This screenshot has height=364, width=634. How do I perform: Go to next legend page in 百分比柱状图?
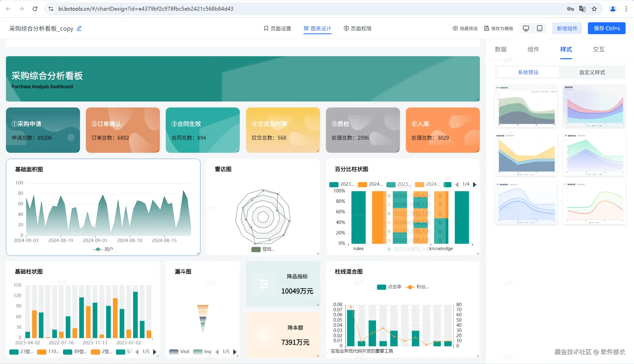tap(474, 184)
